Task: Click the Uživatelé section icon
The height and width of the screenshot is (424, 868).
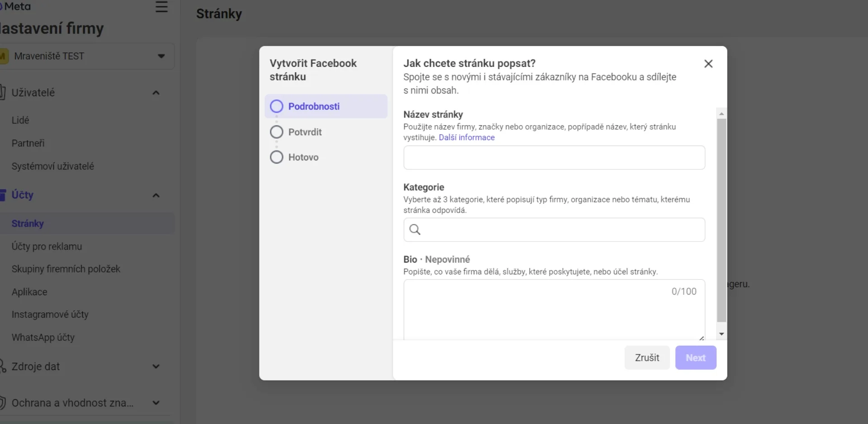Action: click(x=2, y=93)
